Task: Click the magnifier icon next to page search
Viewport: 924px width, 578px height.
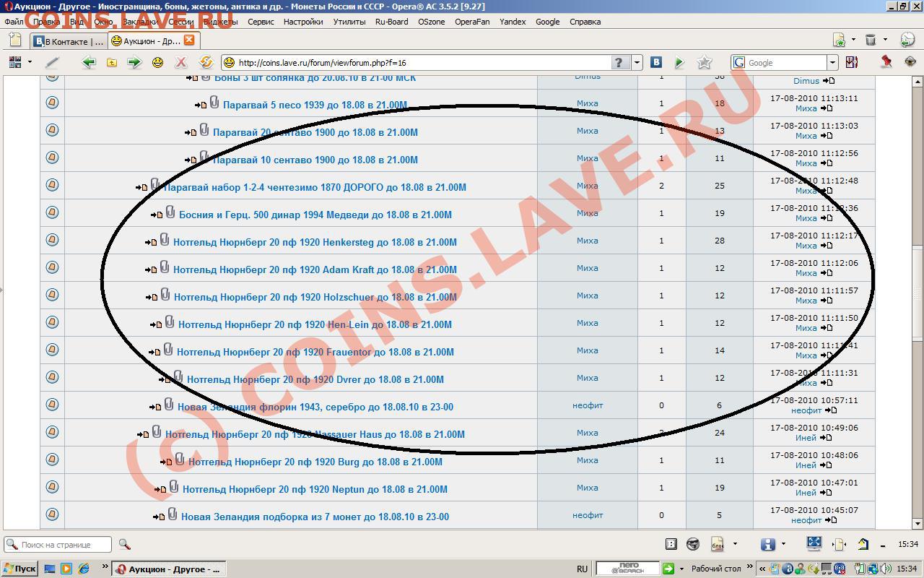Action: pyautogui.click(x=124, y=545)
